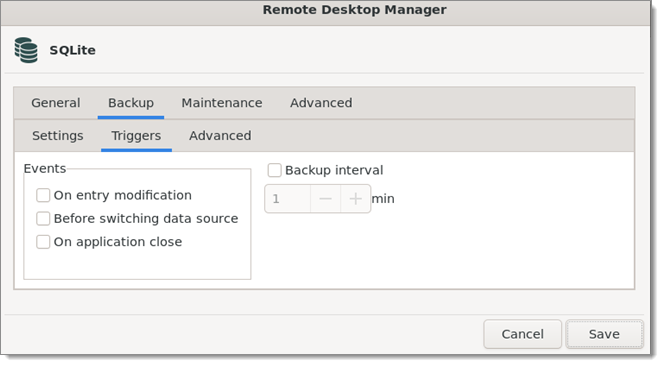
Task: Open the Settings sub-tab
Action: point(58,136)
